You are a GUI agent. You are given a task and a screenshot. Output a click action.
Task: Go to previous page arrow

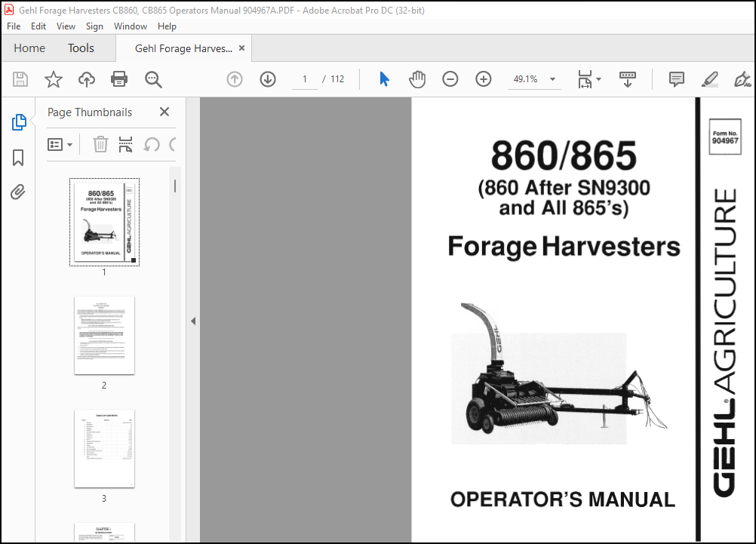pos(235,79)
